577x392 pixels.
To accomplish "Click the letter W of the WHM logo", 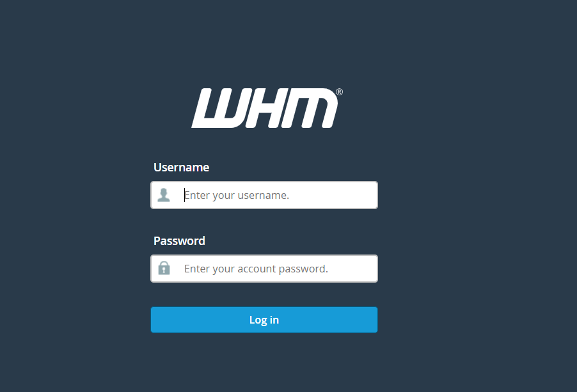I will [x=216, y=108].
